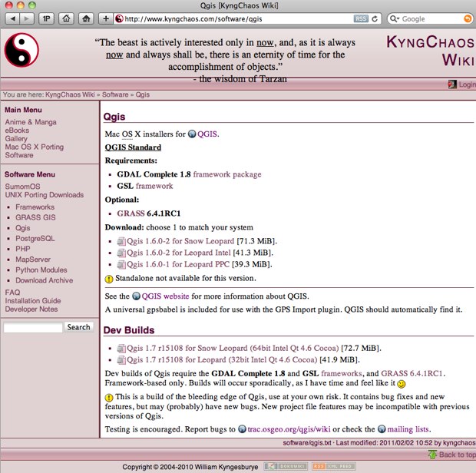Viewport: 476px width, 473px height.
Task: Open PostgreSQL in sidebar list
Action: tap(35, 238)
